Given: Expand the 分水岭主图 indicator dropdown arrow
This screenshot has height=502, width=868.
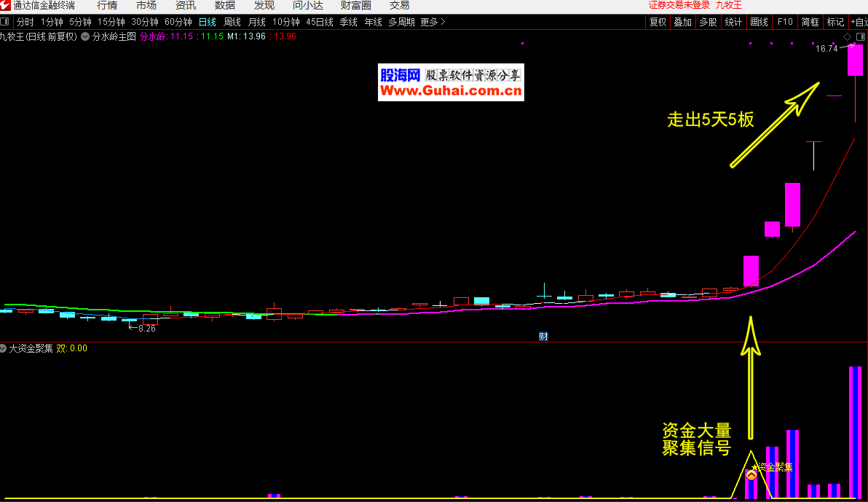Looking at the screenshot, I should [x=85, y=36].
